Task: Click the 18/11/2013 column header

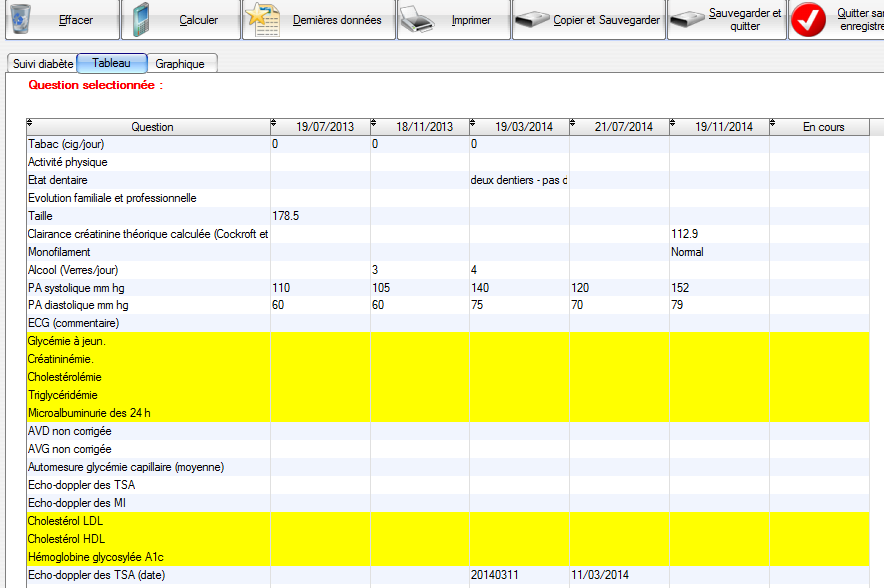Action: tap(425, 127)
